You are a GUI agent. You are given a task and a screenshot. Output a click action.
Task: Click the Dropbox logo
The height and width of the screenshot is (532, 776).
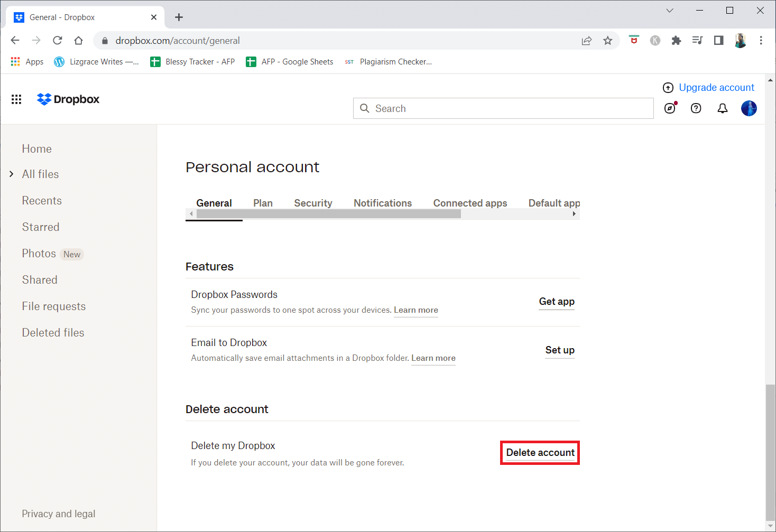(x=68, y=99)
